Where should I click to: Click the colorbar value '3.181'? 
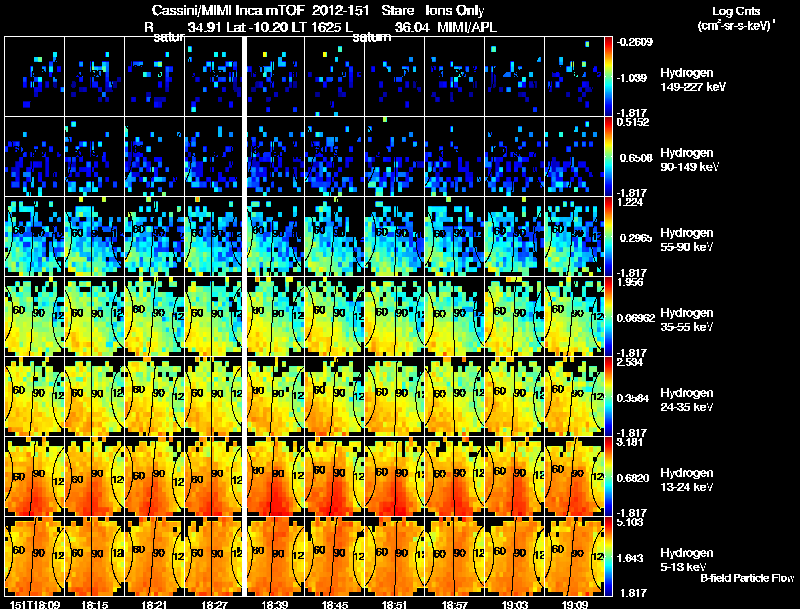[x=630, y=442]
